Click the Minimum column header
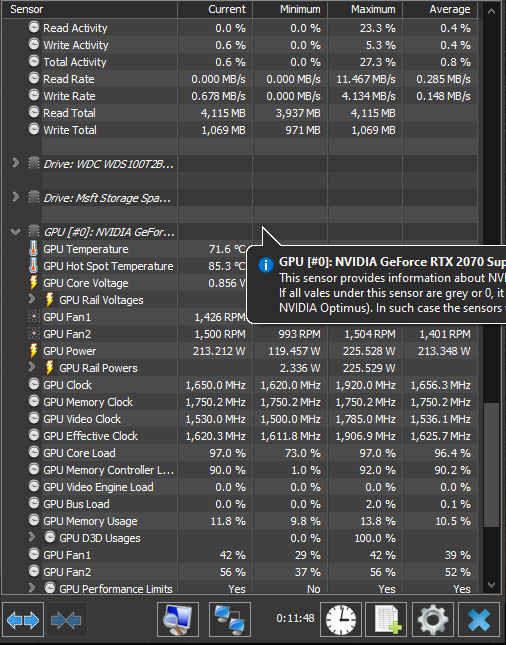The width and height of the screenshot is (506, 645). 290,9
